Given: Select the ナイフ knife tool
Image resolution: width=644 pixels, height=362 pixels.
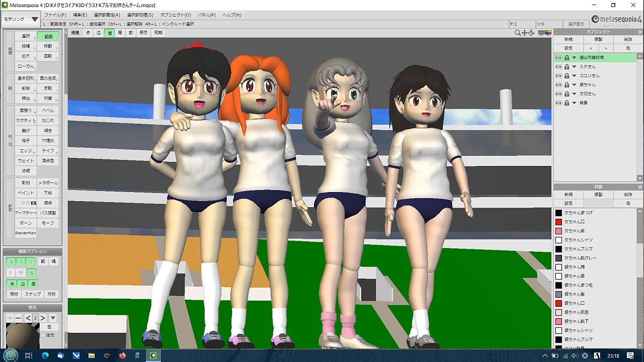Looking at the screenshot, I should coord(48,151).
